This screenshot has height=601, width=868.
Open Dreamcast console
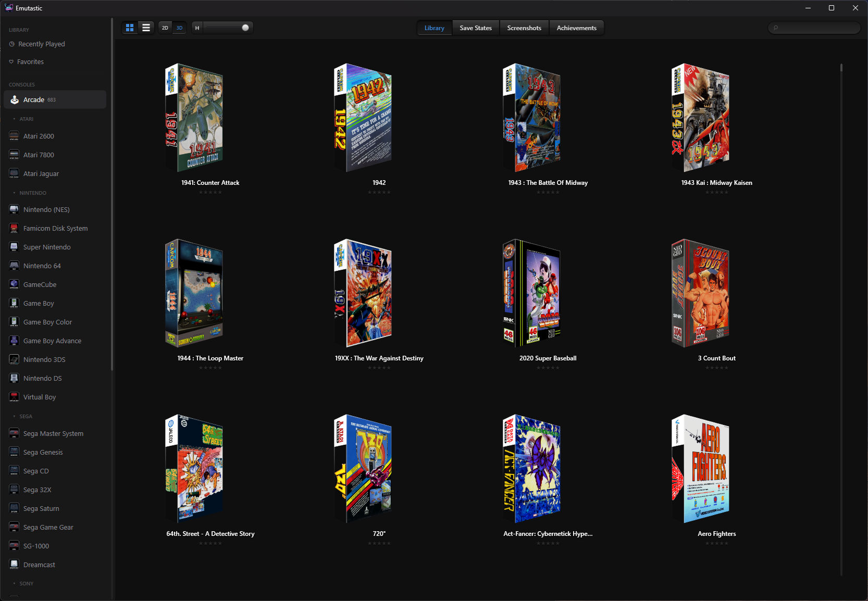pyautogui.click(x=55, y=565)
